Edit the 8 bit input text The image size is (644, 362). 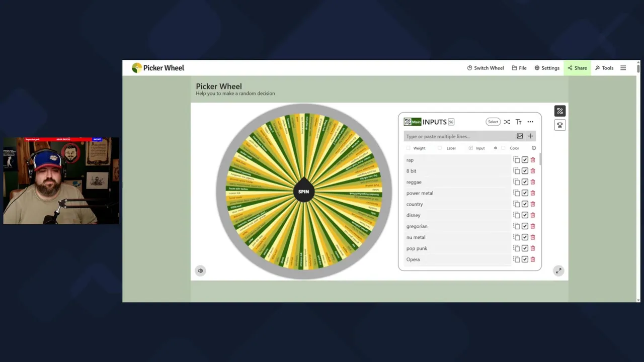click(x=457, y=171)
